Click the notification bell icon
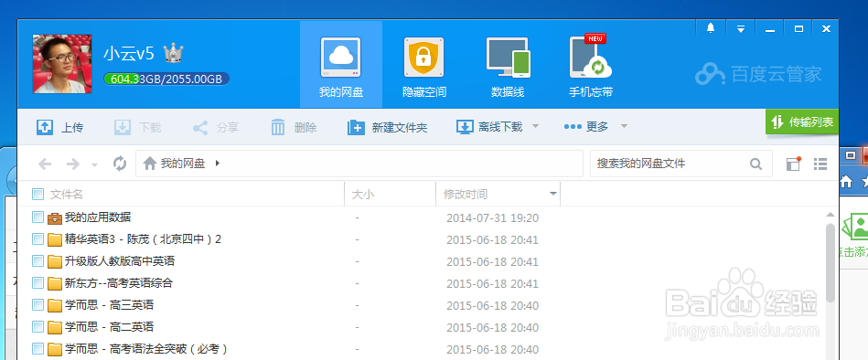The height and width of the screenshot is (360, 868). coord(711,28)
